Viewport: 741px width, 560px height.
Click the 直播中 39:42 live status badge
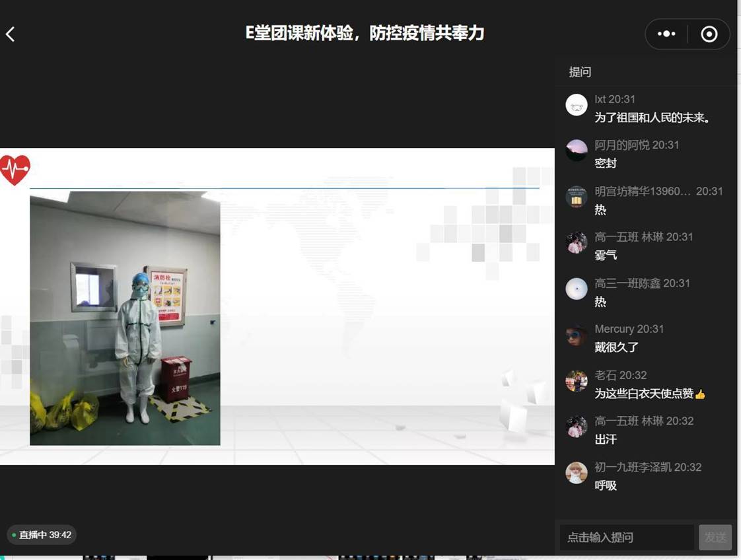[42, 535]
